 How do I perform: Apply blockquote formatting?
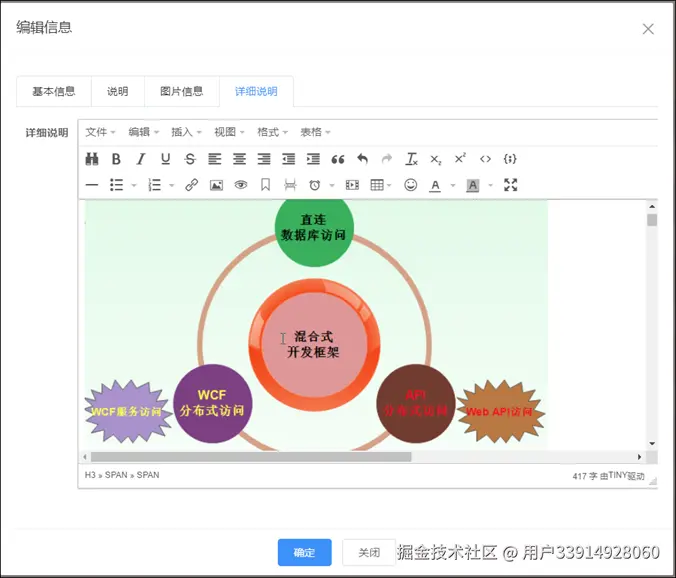tap(338, 159)
